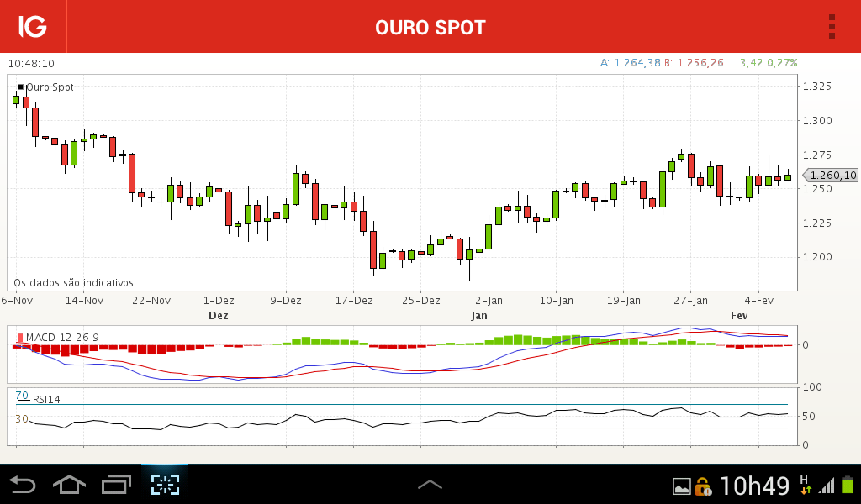Image resolution: width=861 pixels, height=504 pixels.
Task: Tap the 2-Jan date label
Action: 489,301
